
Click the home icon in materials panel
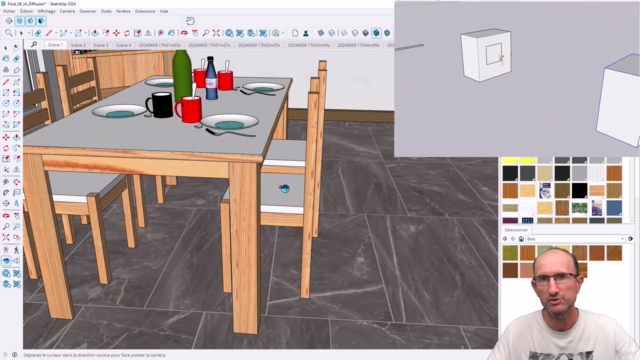click(521, 239)
